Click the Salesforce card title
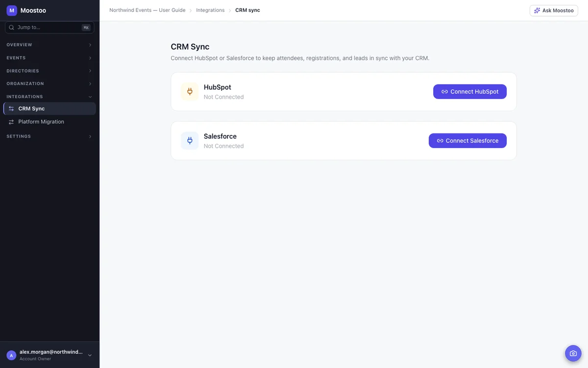588x368 pixels. [x=220, y=136]
